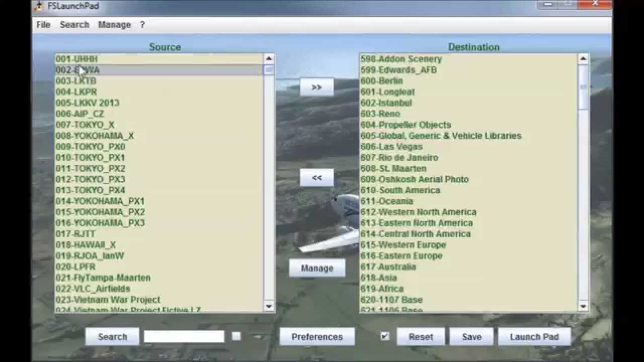Open Preferences

[x=317, y=336]
